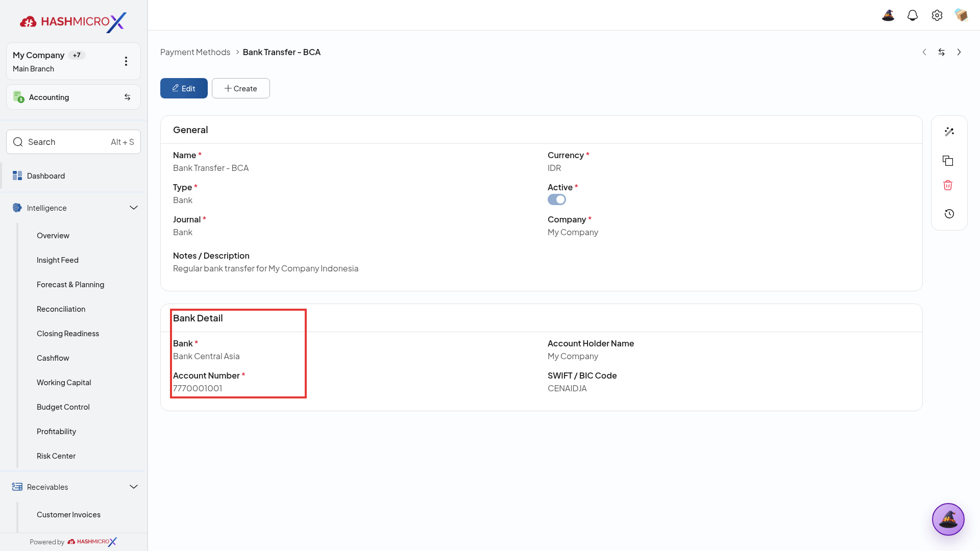The image size is (980, 551).
Task: Collapse the Receivables menu section
Action: pos(134,487)
